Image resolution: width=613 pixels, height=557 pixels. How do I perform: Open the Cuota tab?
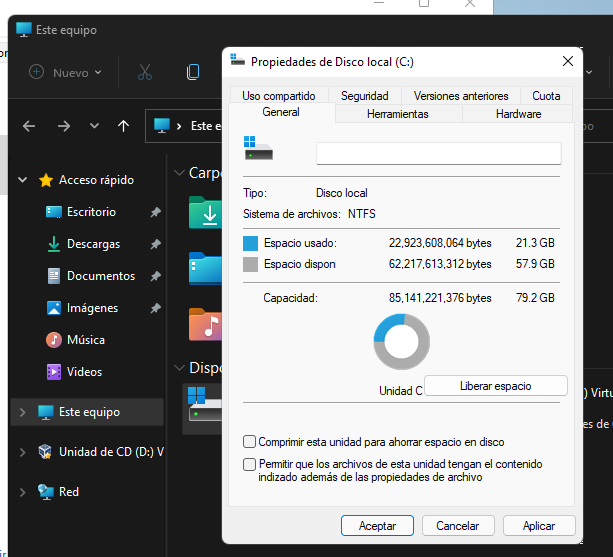[x=546, y=96]
